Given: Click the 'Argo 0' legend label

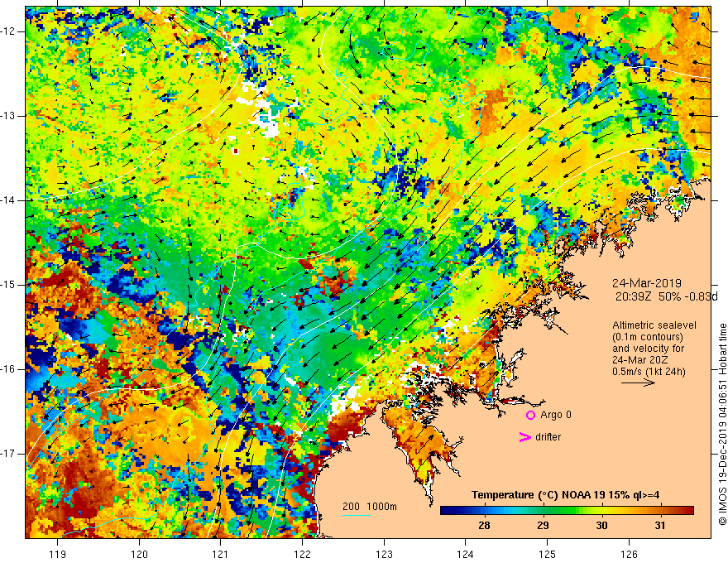Looking at the screenshot, I should [556, 415].
